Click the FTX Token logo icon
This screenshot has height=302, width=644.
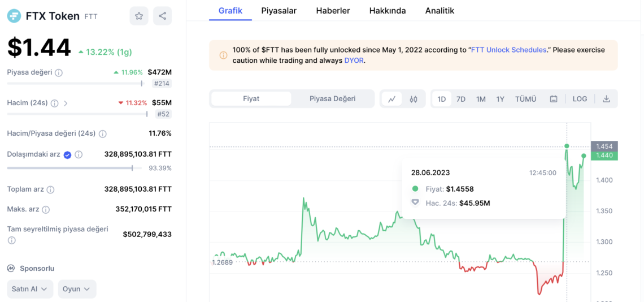14,16
